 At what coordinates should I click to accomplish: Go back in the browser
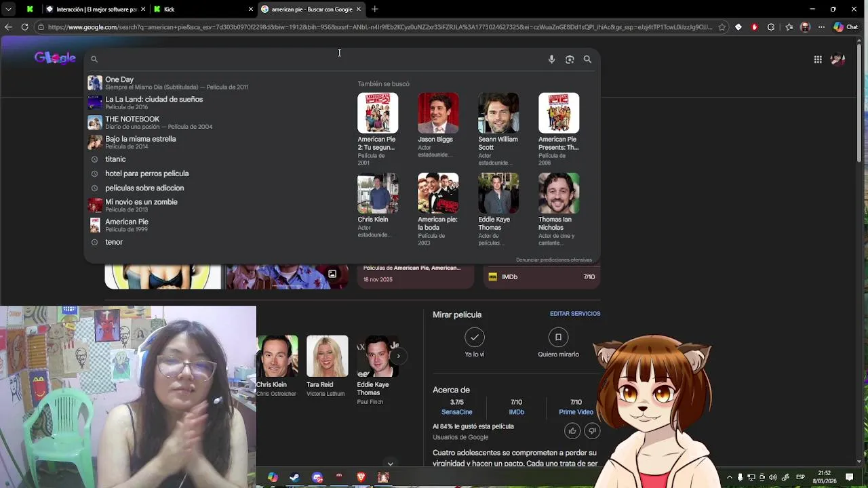pos(8,27)
